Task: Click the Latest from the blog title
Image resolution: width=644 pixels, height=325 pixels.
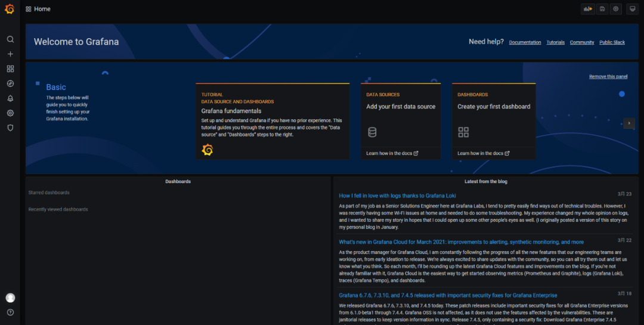Action: coord(486,181)
